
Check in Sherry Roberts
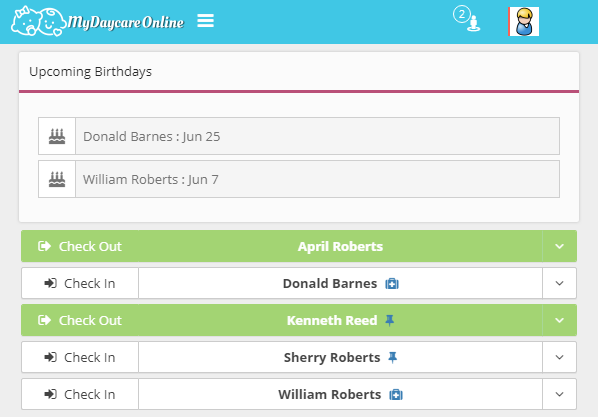[x=80, y=357]
